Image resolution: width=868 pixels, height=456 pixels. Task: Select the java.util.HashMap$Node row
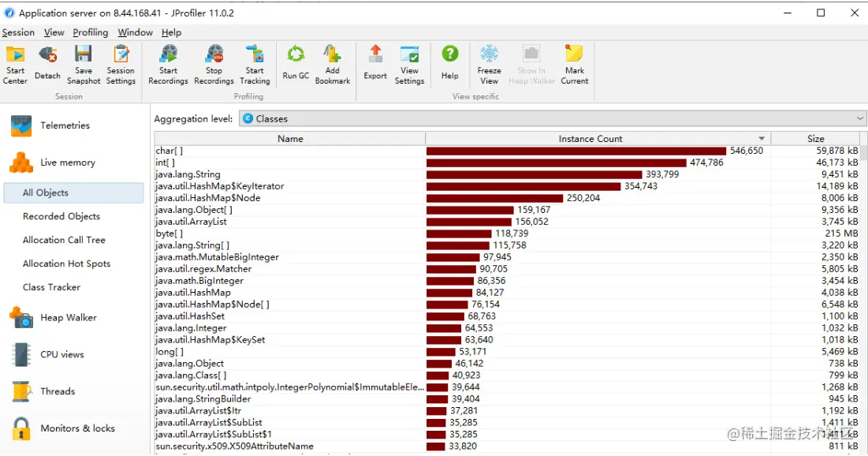click(x=507, y=198)
